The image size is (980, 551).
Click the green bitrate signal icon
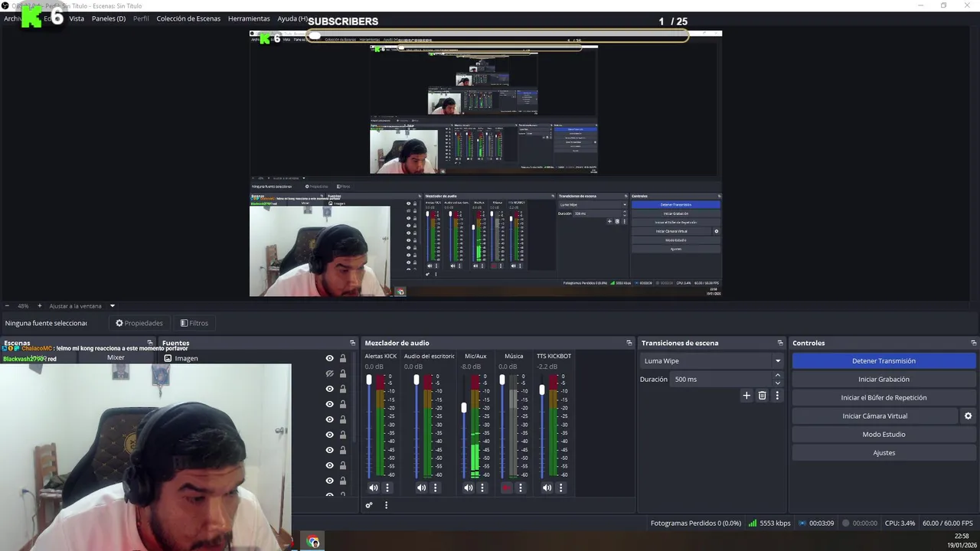(753, 523)
